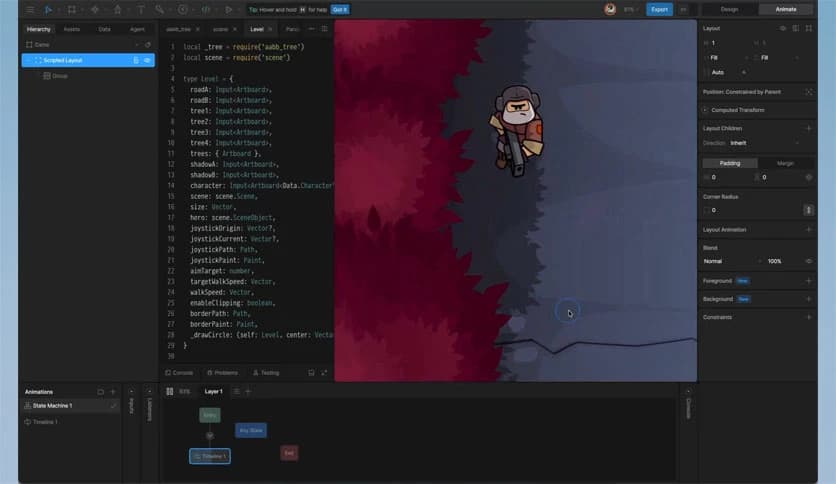Open the Problems panel
This screenshot has height=484, width=836.
222,373
